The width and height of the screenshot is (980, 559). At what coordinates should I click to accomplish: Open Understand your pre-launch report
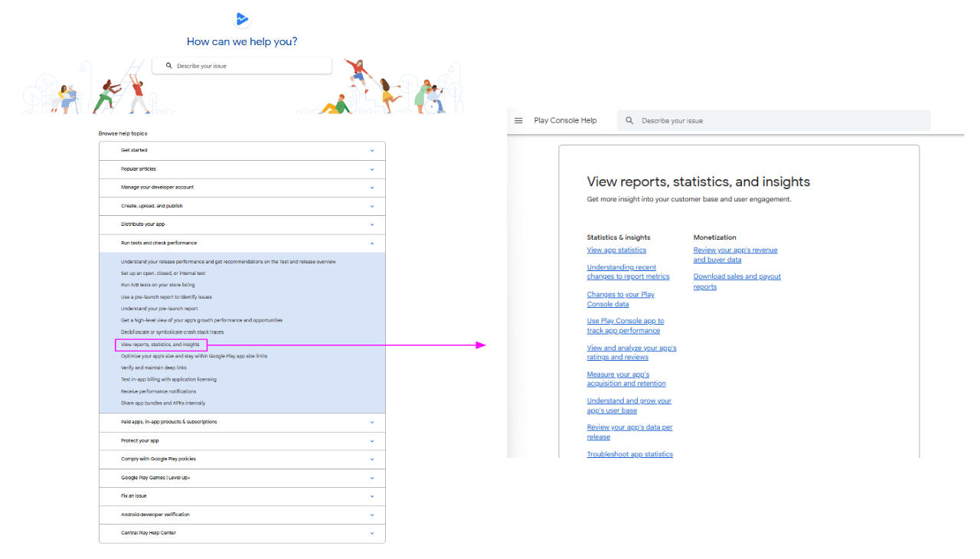(159, 309)
